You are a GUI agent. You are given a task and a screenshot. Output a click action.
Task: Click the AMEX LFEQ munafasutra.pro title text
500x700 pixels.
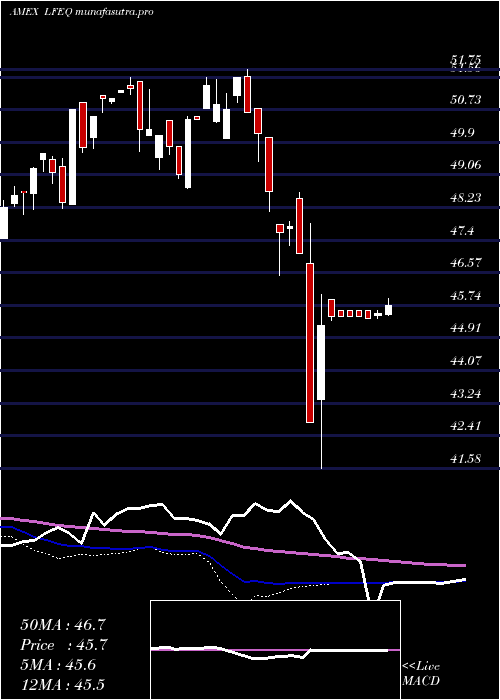tap(81, 12)
